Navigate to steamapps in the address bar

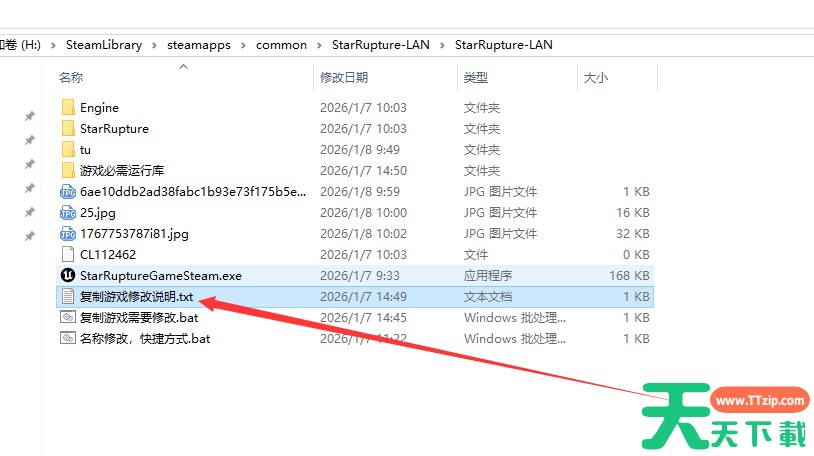point(199,45)
